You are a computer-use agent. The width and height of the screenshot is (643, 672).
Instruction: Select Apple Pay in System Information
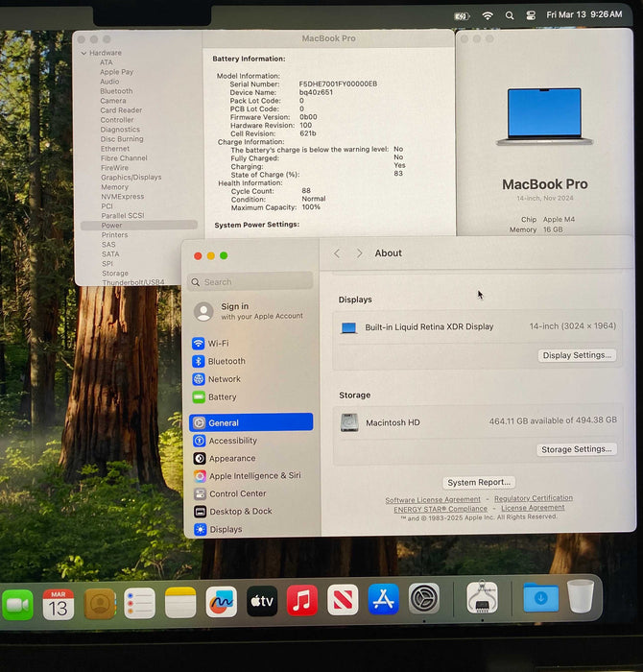(x=116, y=72)
